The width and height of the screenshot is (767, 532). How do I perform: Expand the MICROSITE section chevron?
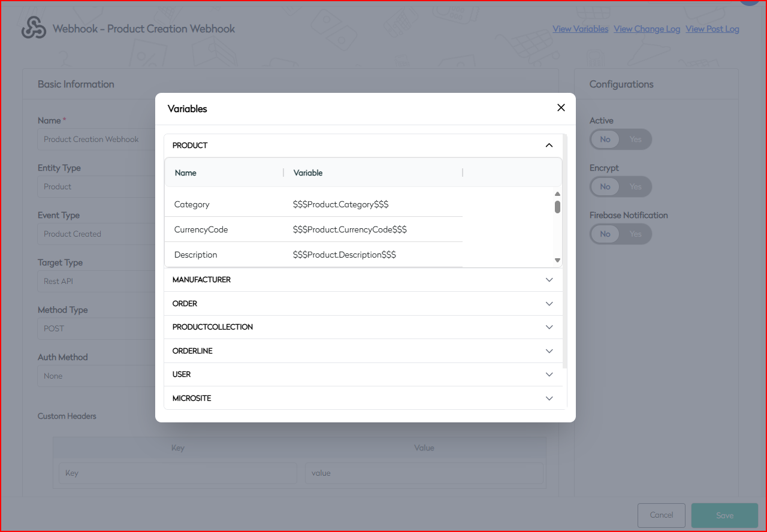point(549,398)
